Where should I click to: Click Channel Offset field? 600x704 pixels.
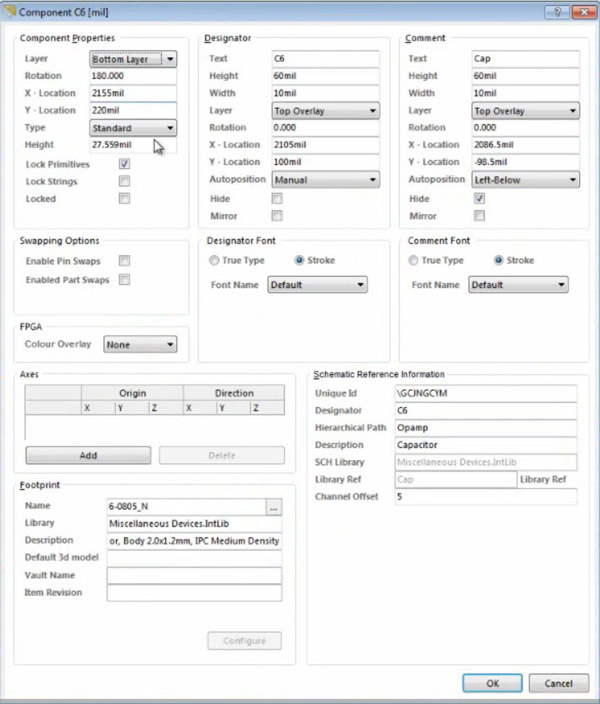point(486,497)
